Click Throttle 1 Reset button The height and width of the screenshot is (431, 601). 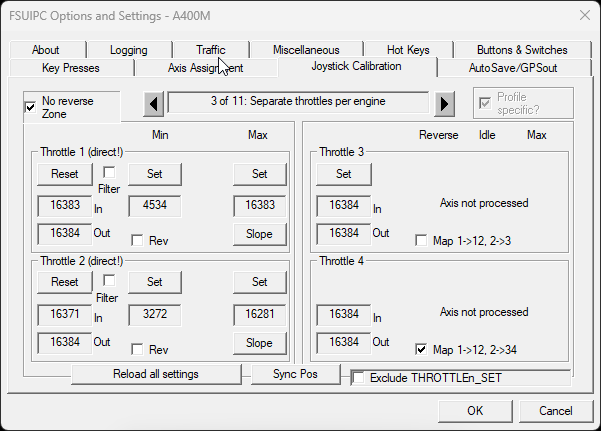pyautogui.click(x=65, y=174)
